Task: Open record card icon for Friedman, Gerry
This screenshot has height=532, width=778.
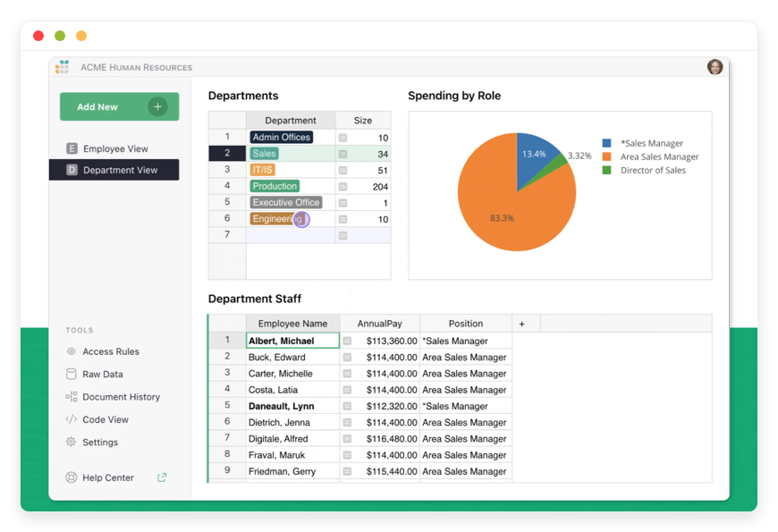Action: pos(347,471)
